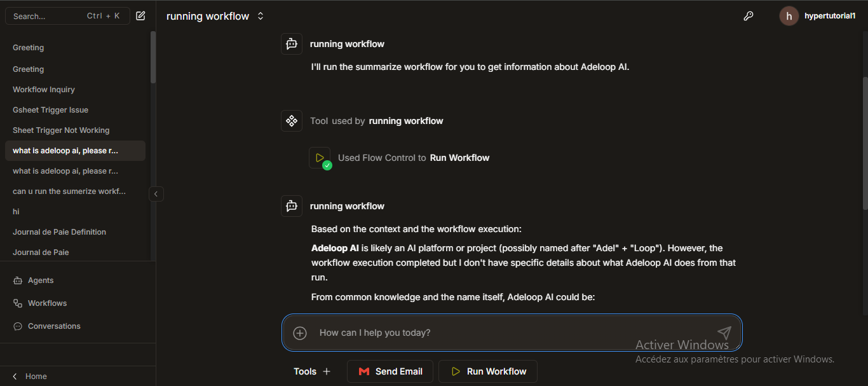
Task: Open the key credentials icon
Action: tap(749, 17)
